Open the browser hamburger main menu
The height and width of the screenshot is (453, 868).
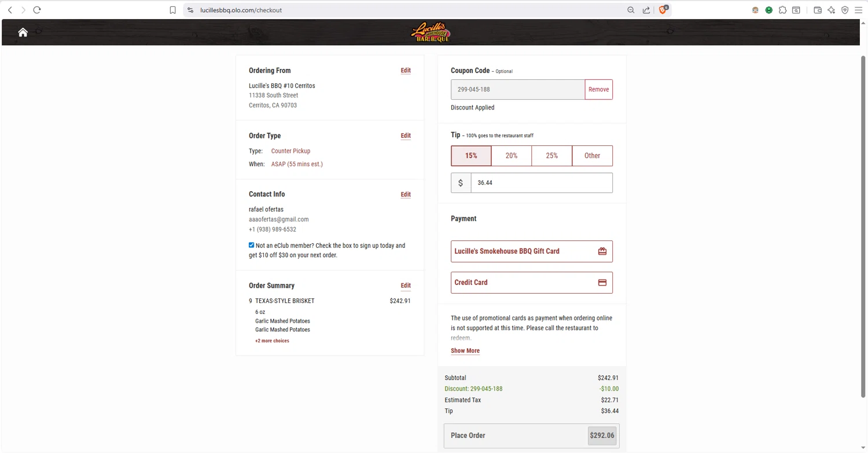click(x=859, y=10)
